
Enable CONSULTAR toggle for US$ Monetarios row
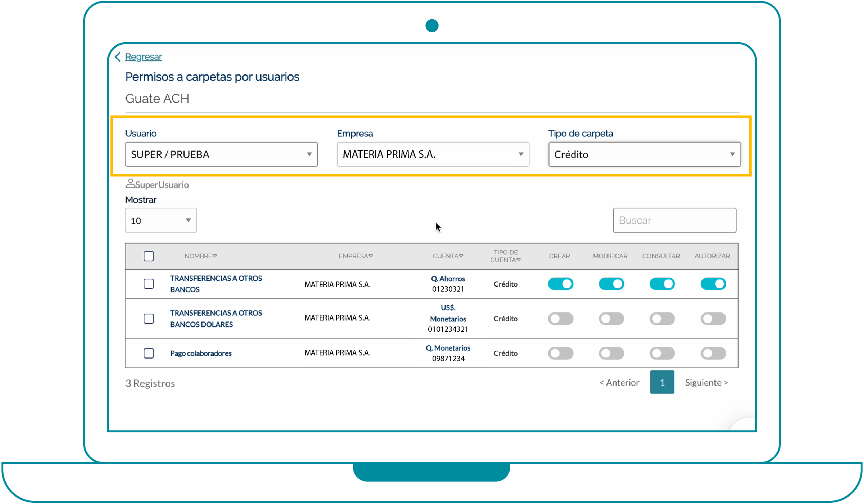662,319
